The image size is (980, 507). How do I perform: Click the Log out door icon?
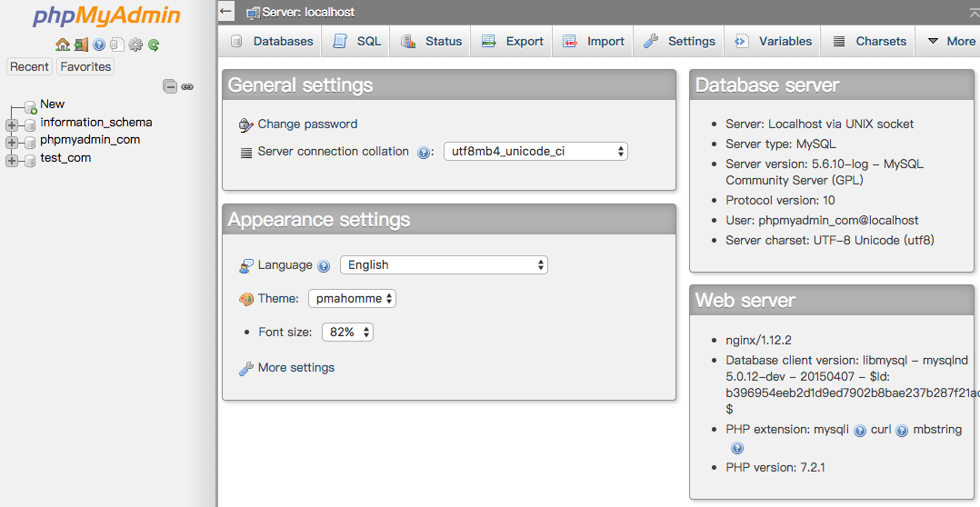[x=81, y=45]
